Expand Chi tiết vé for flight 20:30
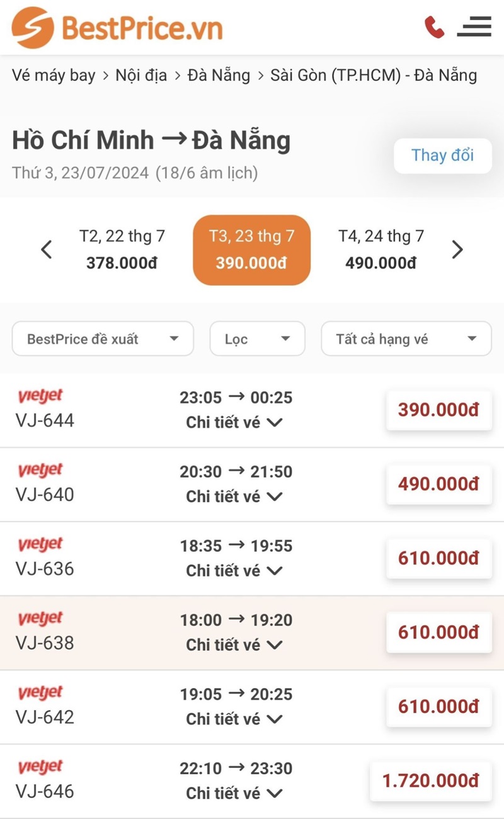504x819 pixels. (x=234, y=496)
